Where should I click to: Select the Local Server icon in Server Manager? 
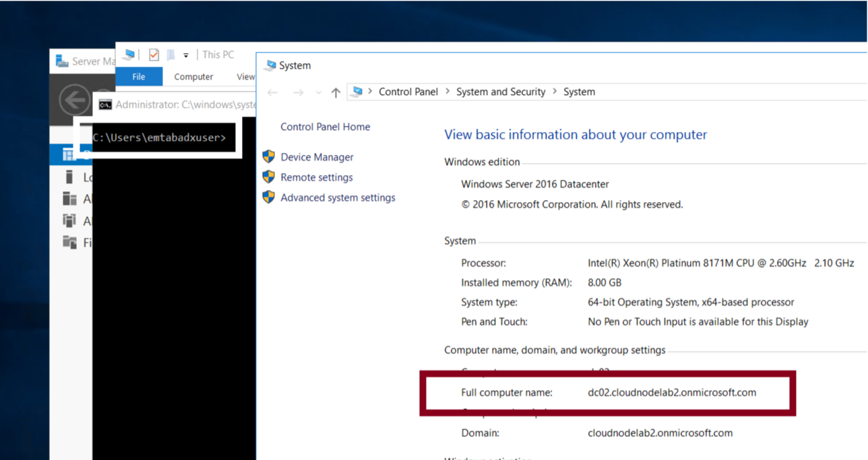69,177
